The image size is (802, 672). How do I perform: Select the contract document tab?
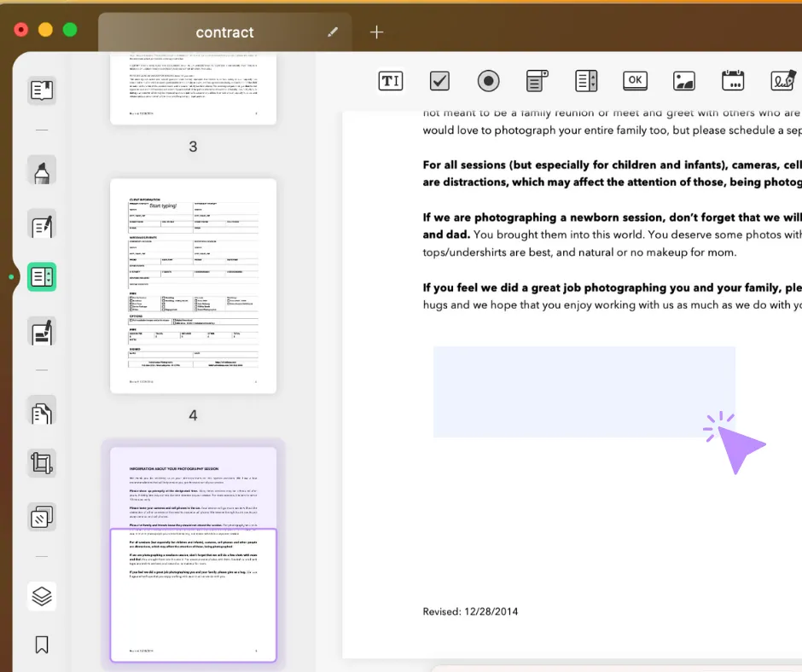point(224,32)
